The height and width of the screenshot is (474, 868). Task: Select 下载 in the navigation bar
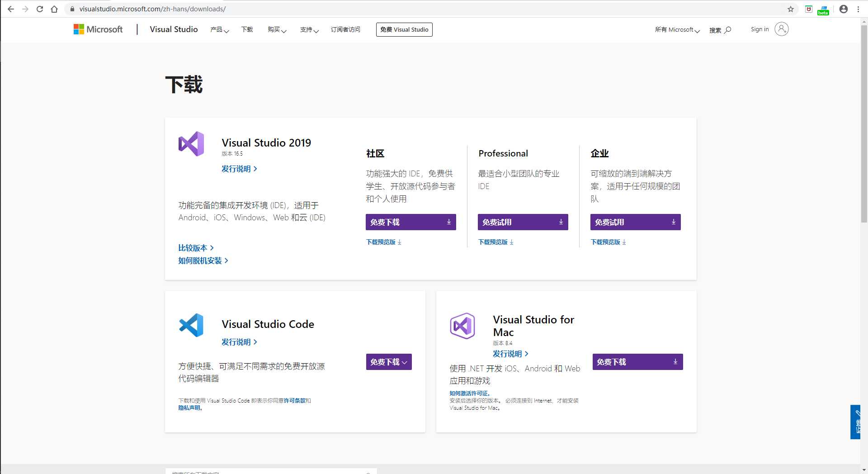(x=247, y=29)
